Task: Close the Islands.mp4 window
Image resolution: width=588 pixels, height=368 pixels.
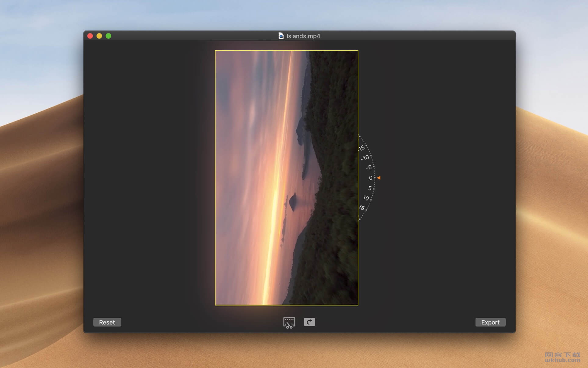Action: [90, 36]
